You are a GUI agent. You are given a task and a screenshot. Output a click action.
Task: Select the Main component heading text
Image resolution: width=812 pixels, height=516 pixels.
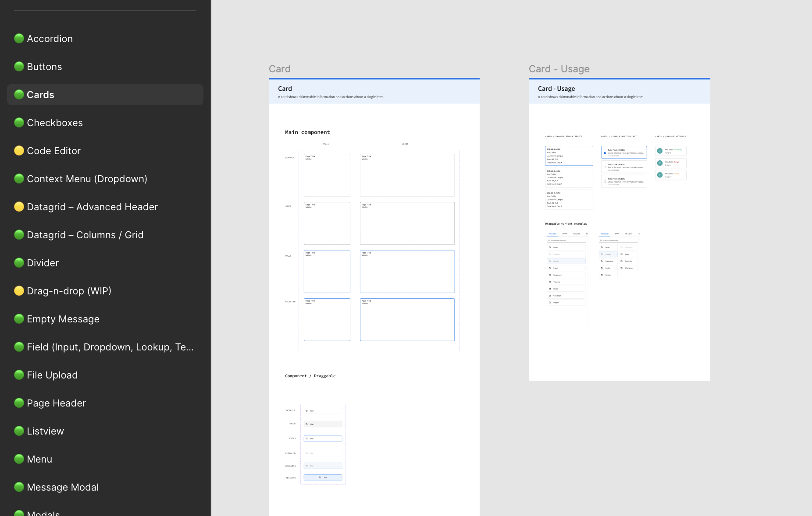coord(307,132)
